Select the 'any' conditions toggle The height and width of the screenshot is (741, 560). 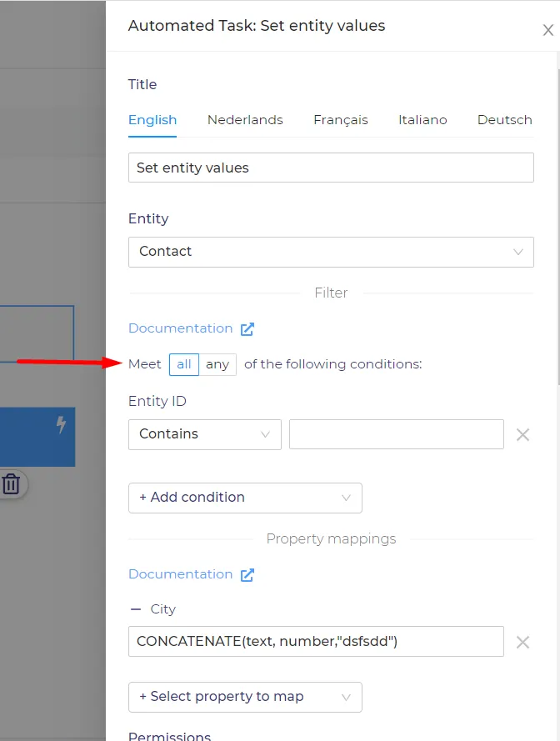217,364
